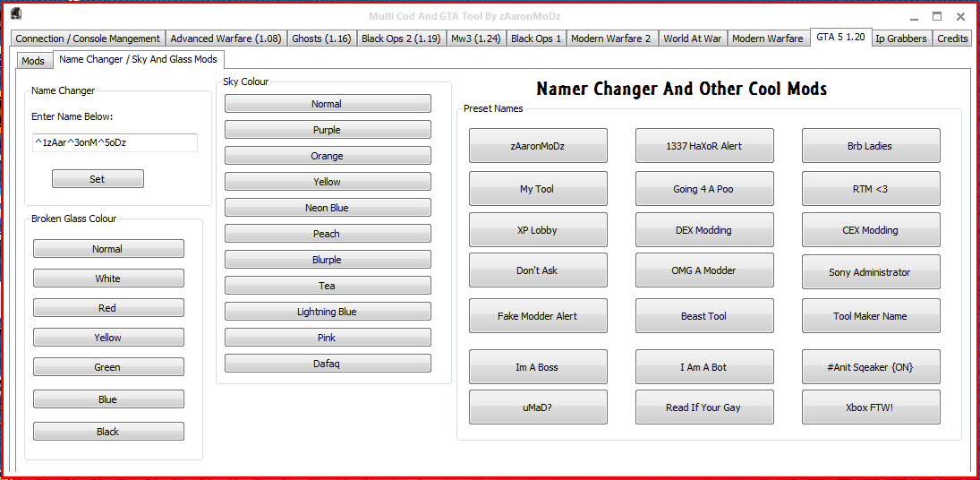This screenshot has width=980, height=480.
Task: Select Don't Ask preset name
Action: [x=538, y=270]
